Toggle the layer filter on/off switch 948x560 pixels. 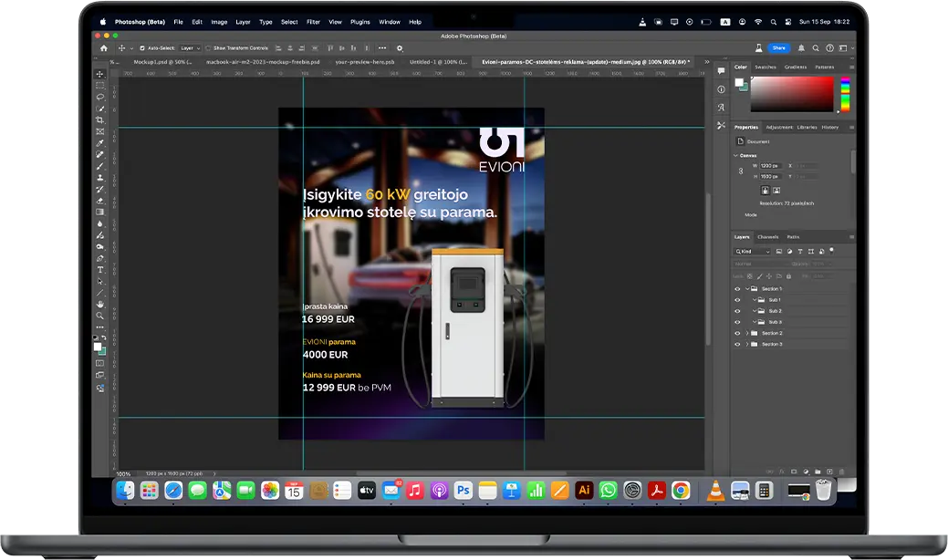832,251
